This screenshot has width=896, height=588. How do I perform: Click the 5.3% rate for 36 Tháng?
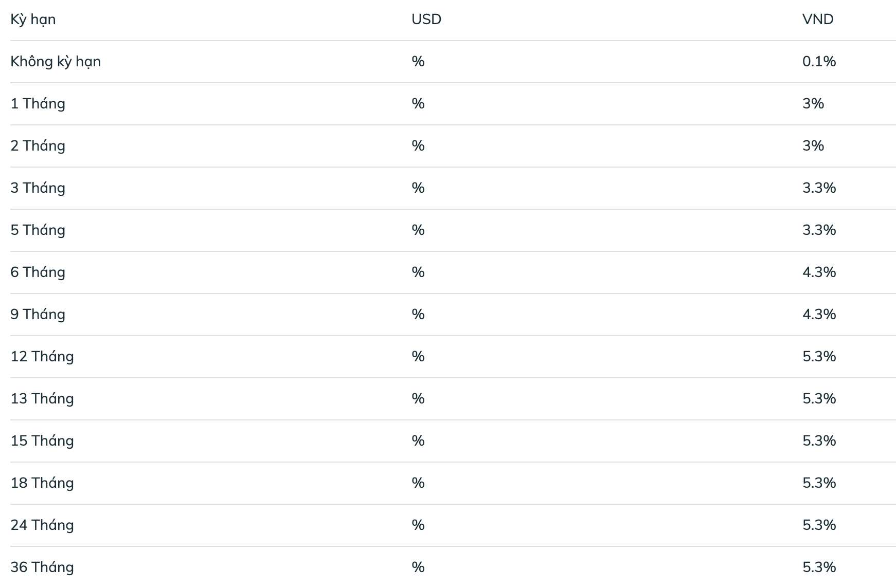coord(819,567)
